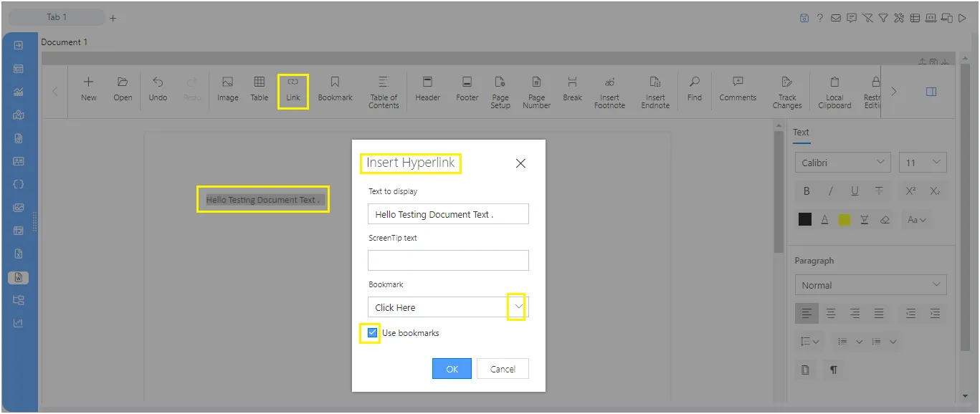Viewport: 980px width, 414px height.
Task: Click Cancel in Insert Hyperlink dialog
Action: click(x=503, y=369)
